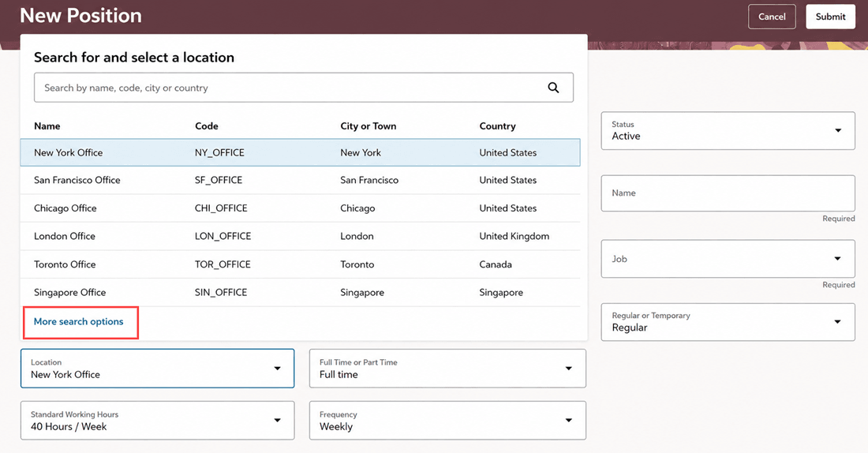This screenshot has width=868, height=453.
Task: Click the location search input field
Action: [303, 88]
